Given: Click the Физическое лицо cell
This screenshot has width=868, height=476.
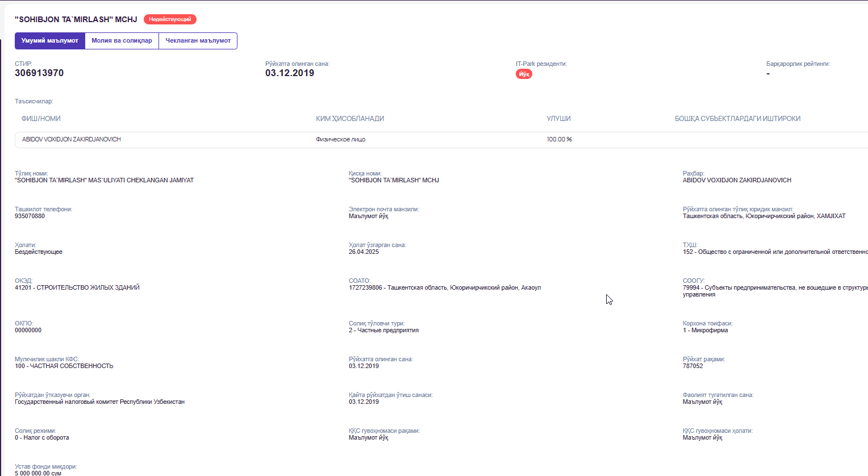Looking at the screenshot, I should [340, 140].
